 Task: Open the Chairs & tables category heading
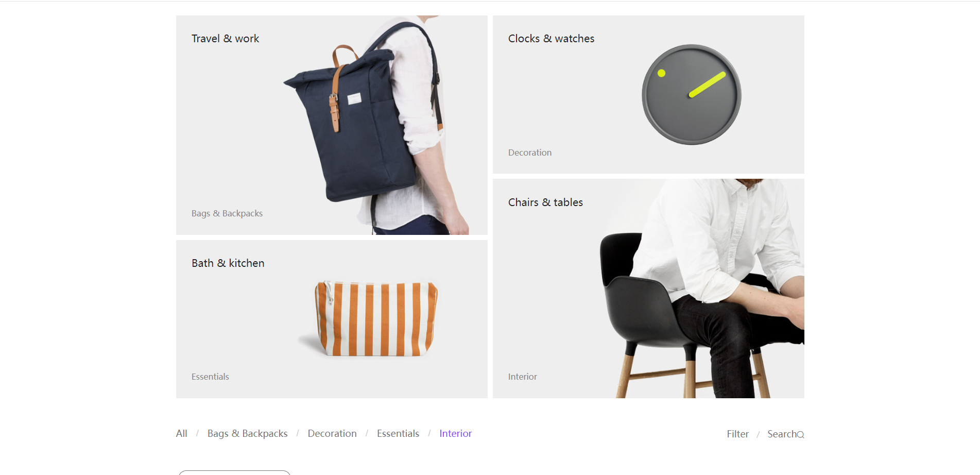coord(545,202)
